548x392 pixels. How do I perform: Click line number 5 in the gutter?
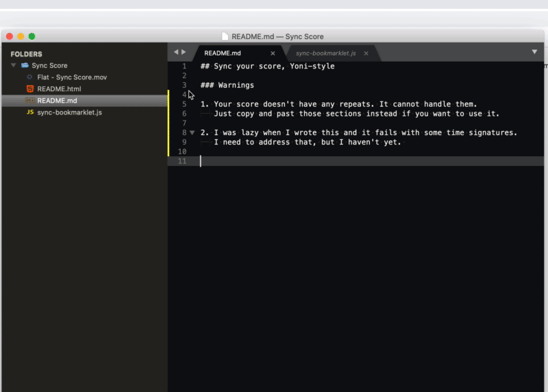coord(184,104)
